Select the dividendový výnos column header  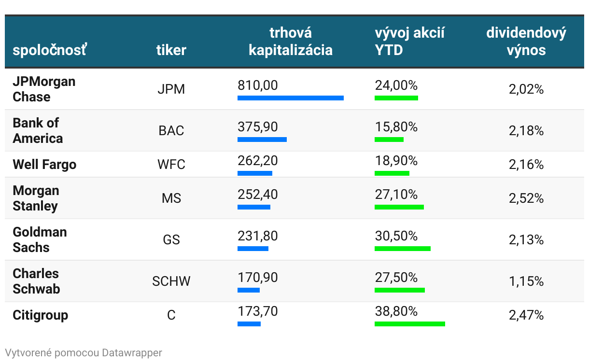point(526,41)
